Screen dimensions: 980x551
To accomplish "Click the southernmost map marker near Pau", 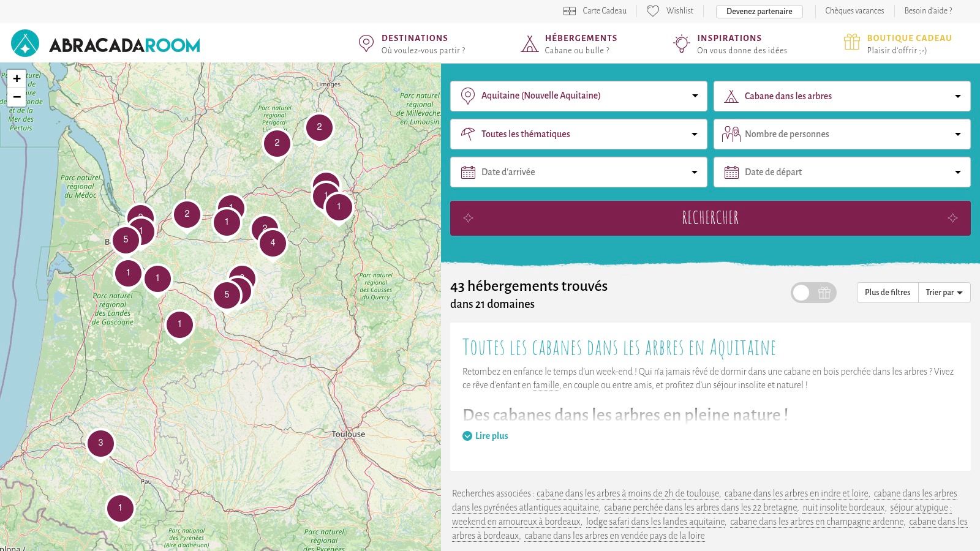I will tap(120, 508).
